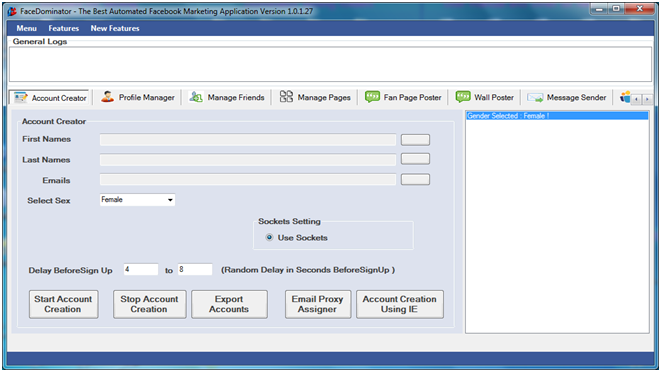Click the 'General Logs' heading

(40, 41)
